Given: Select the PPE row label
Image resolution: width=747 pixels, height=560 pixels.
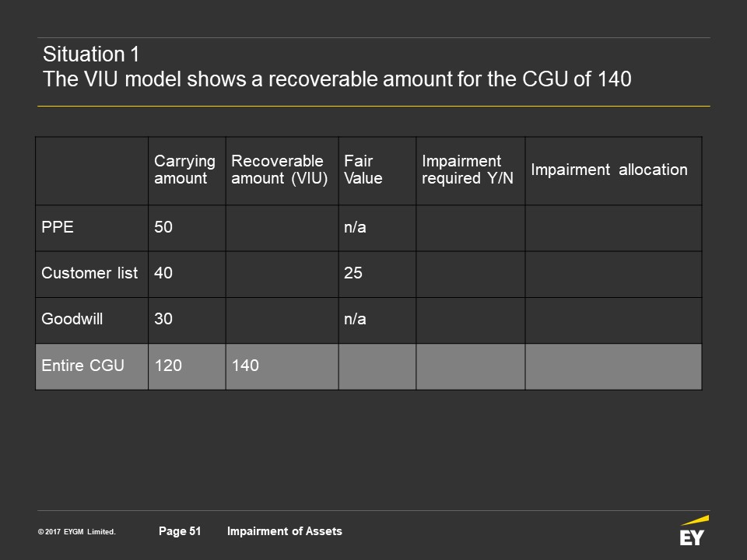Looking at the screenshot, I should tap(58, 227).
